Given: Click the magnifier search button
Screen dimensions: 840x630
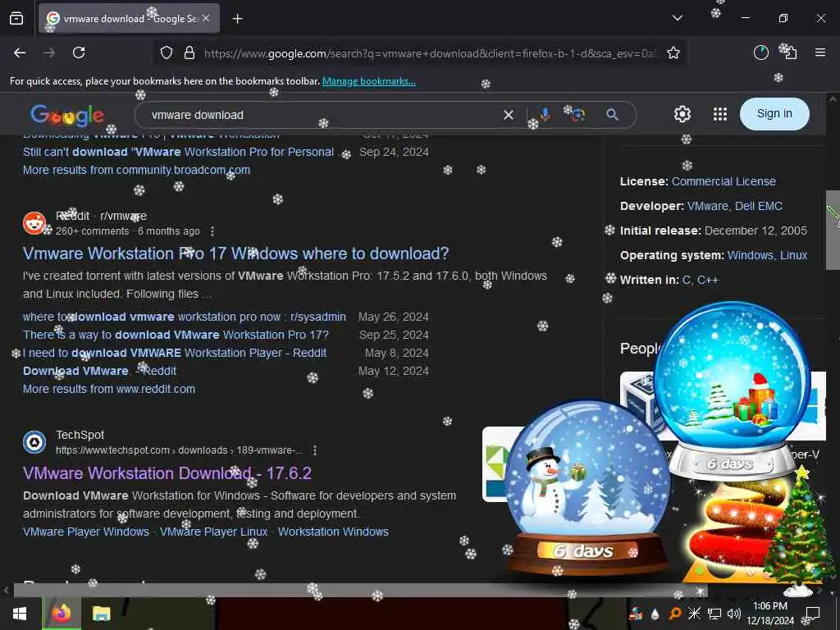Looking at the screenshot, I should [x=612, y=115].
